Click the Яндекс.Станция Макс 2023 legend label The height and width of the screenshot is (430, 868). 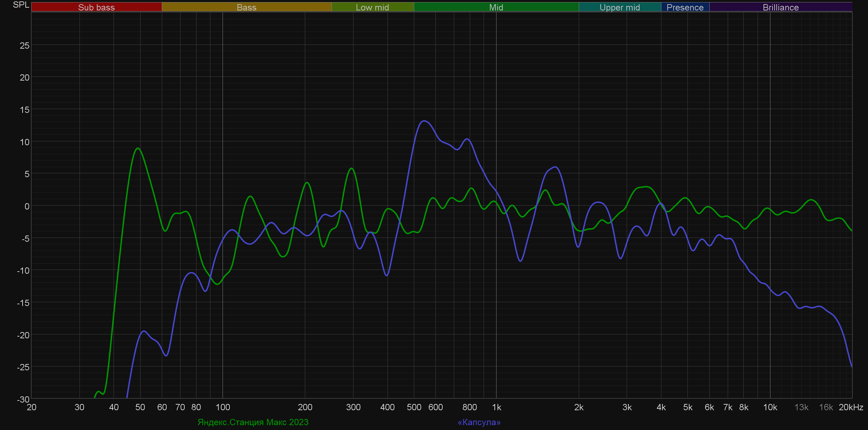pyautogui.click(x=253, y=422)
